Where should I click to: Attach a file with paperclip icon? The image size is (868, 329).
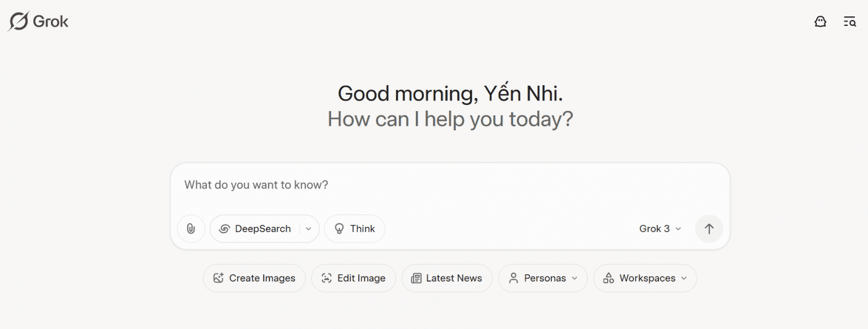(191, 229)
